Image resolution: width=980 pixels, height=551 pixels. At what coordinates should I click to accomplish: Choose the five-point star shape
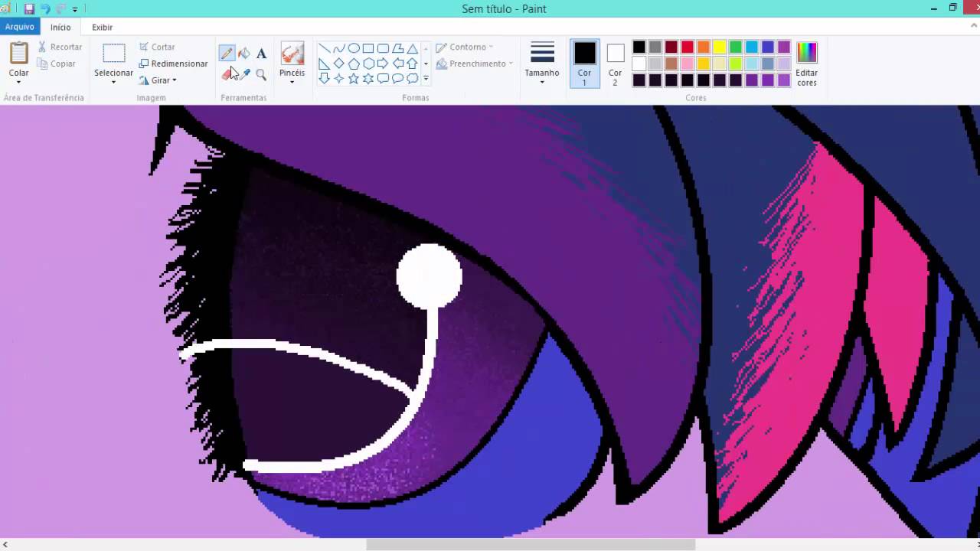tap(354, 78)
